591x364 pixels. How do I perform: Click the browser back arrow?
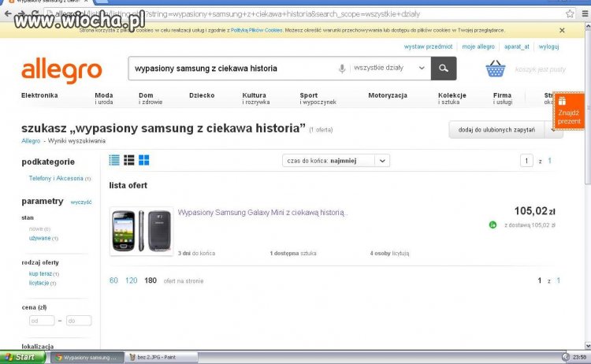click(x=8, y=14)
